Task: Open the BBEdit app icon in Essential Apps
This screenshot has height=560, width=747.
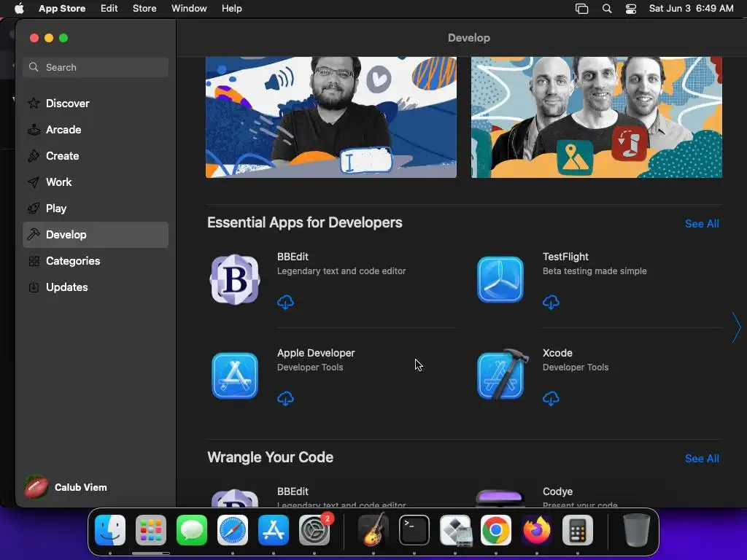Action: [235, 279]
